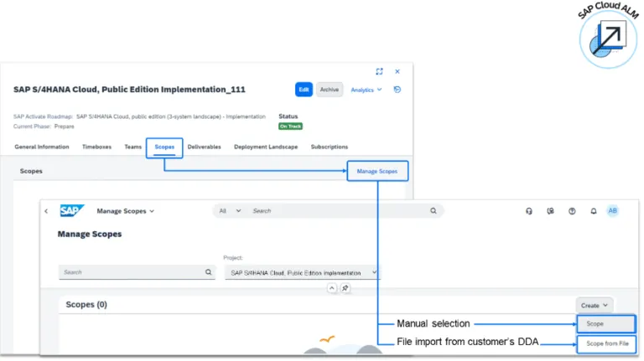The height and width of the screenshot is (361, 644).
Task: Collapse the header with the up chevron
Action: (x=332, y=288)
